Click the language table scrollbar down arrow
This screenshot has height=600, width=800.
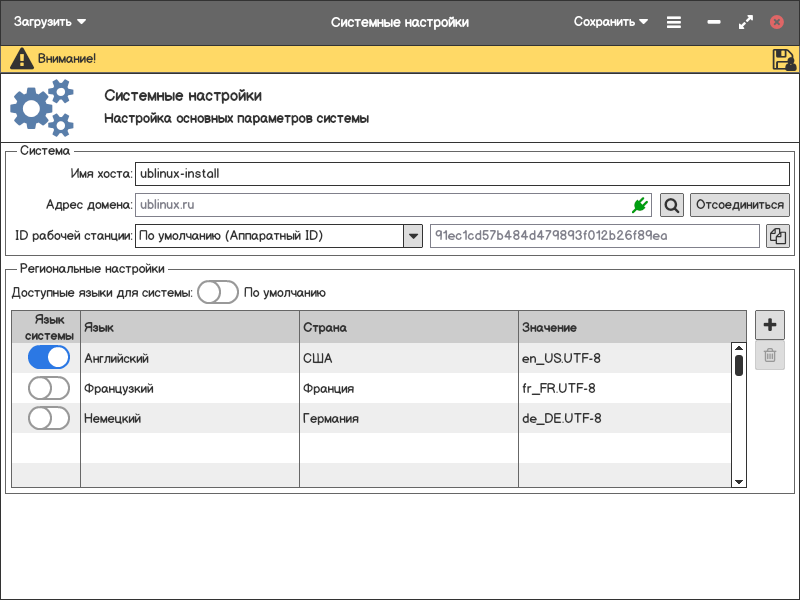pos(739,481)
